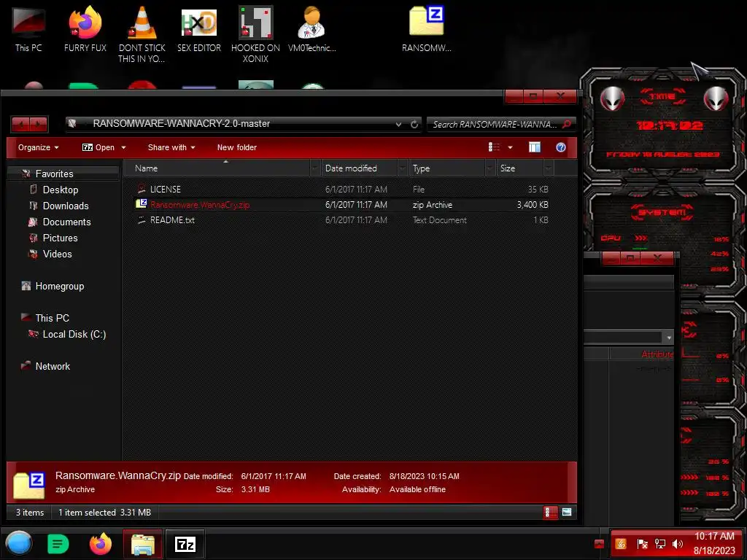Screen dimensions: 747x560
Task: Go to Downloads in Favorites
Action: (x=65, y=206)
